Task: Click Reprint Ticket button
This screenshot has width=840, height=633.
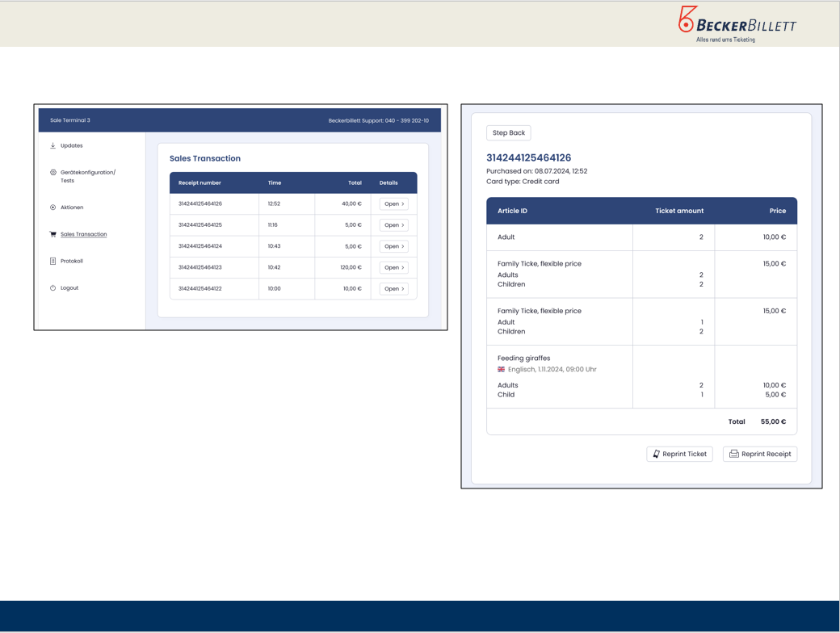Action: [x=679, y=454]
